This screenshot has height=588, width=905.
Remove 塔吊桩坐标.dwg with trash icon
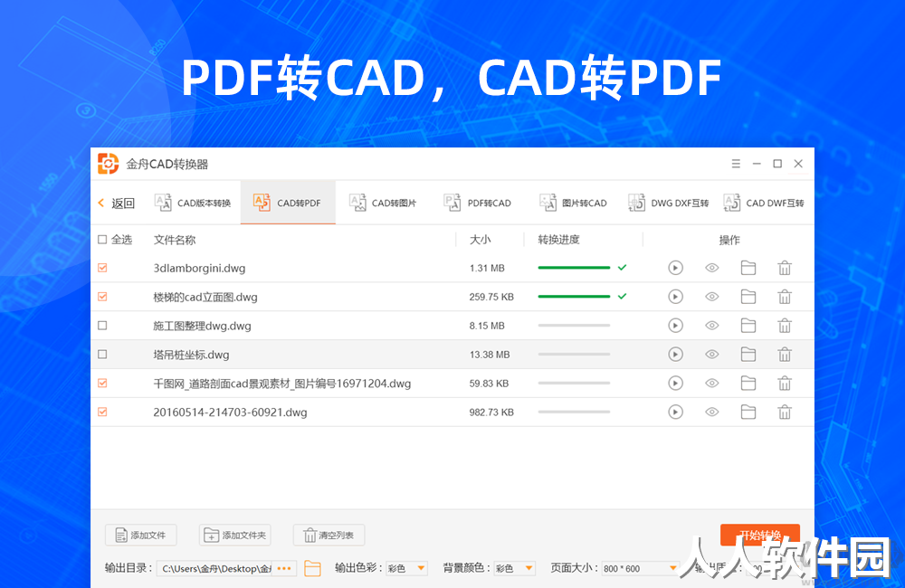[x=785, y=355]
